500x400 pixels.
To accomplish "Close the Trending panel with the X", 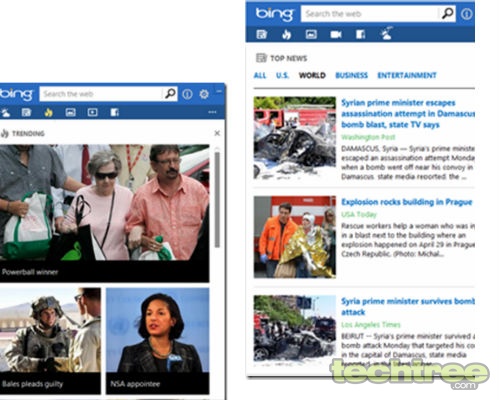I will coord(217,133).
